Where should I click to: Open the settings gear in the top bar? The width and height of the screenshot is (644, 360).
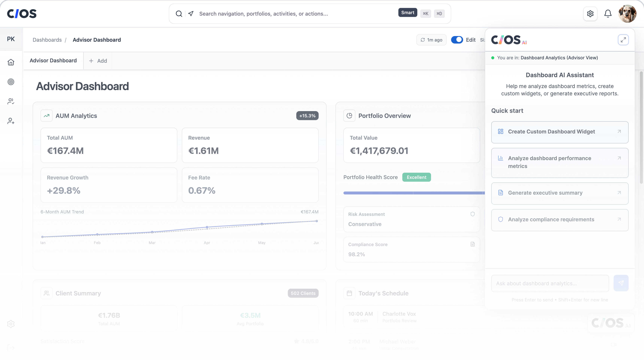[590, 14]
